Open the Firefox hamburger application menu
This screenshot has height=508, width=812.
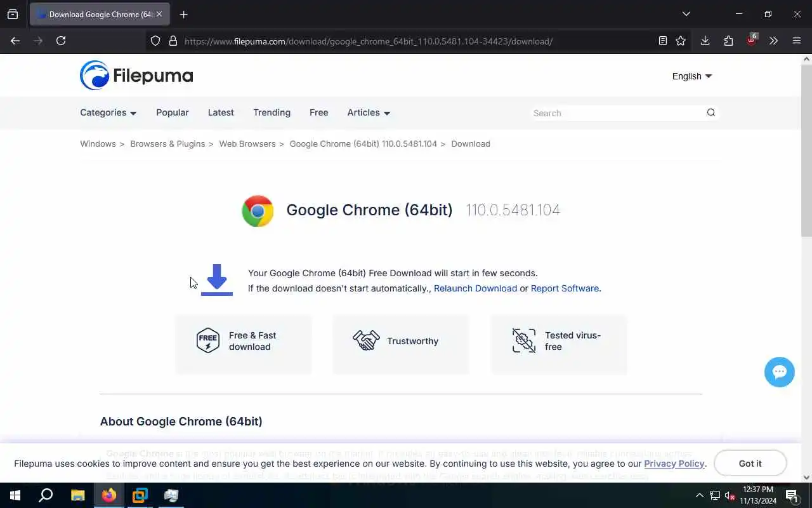797,41
